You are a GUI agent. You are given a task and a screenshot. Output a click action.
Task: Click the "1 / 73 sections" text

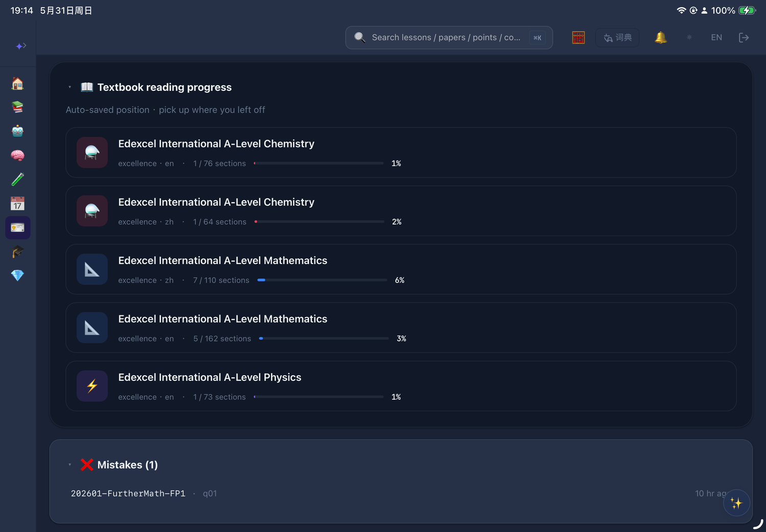pyautogui.click(x=220, y=397)
